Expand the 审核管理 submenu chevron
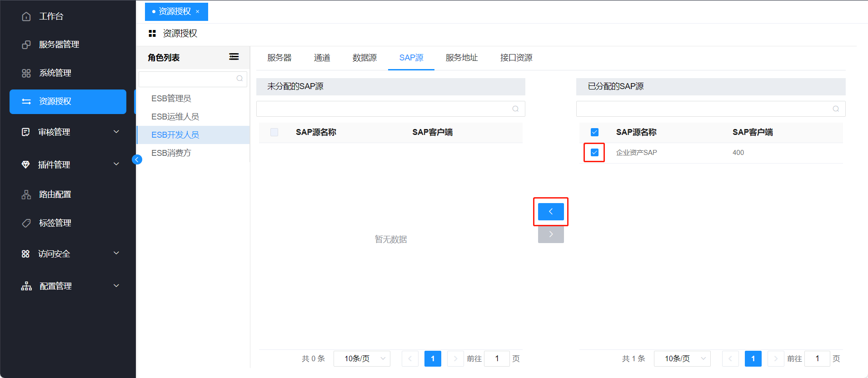The image size is (868, 378). pos(116,132)
